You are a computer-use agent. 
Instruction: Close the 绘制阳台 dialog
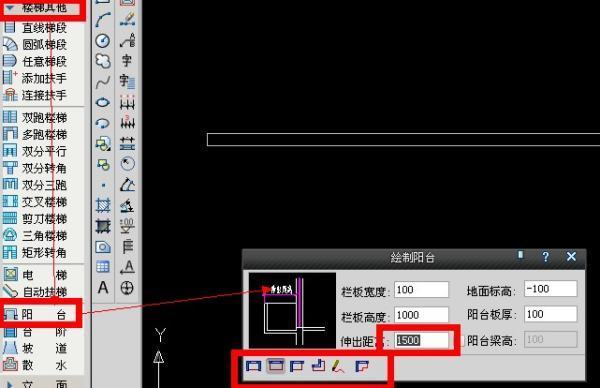click(x=571, y=256)
